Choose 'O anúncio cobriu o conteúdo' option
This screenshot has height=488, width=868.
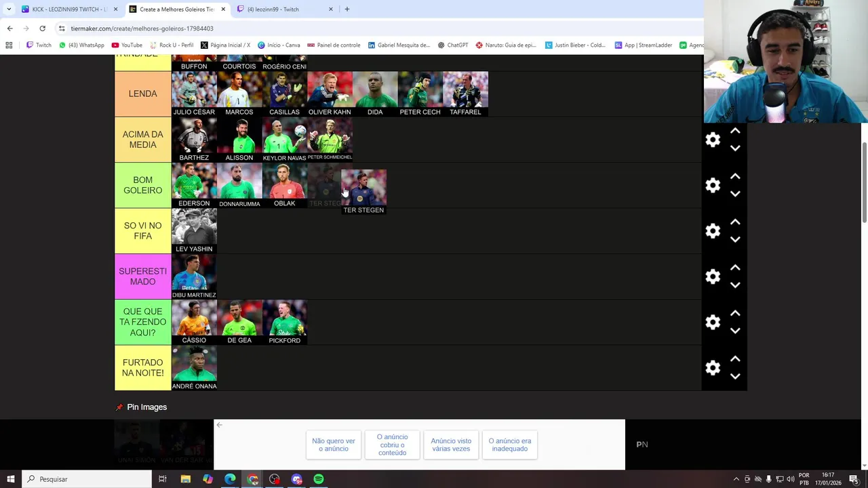tap(392, 445)
